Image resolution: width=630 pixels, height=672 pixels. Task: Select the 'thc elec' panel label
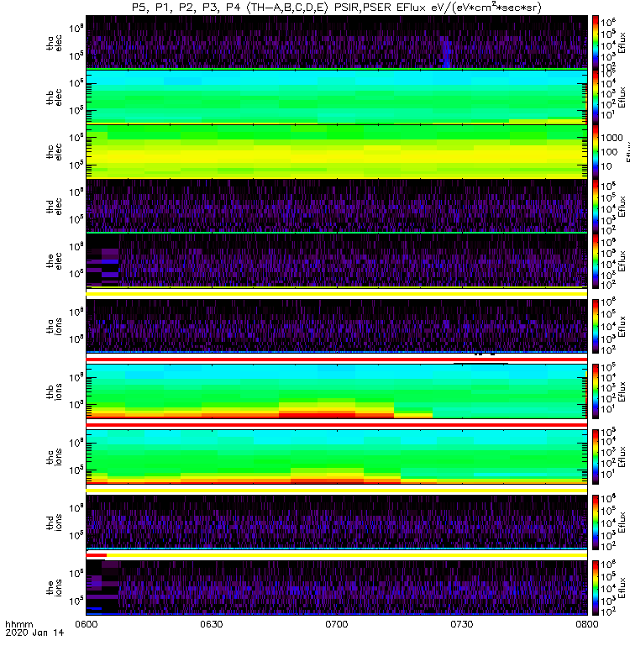(55, 152)
